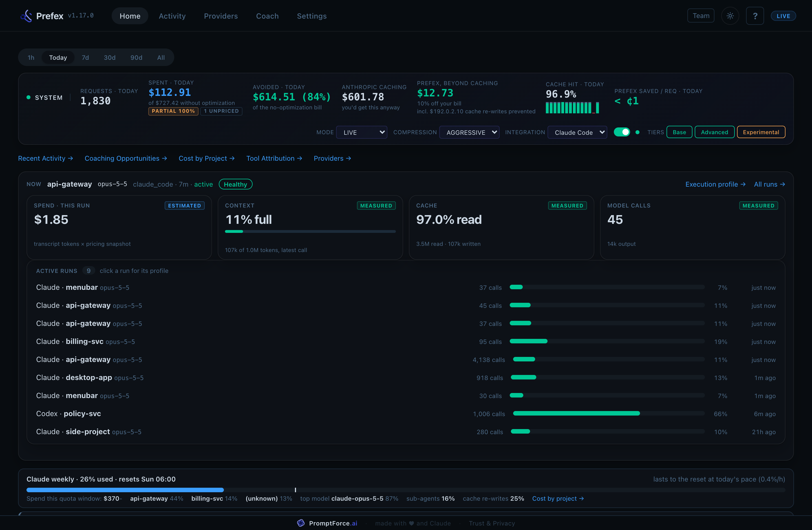Open the Execution profile link

pos(716,184)
